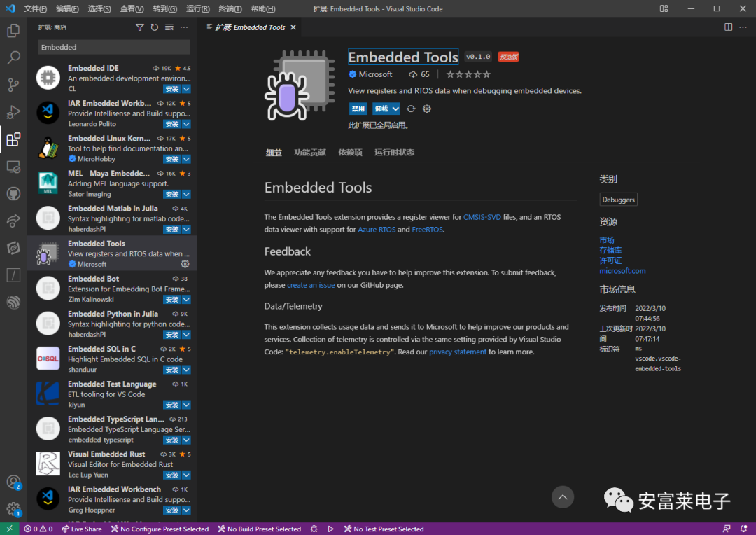756x535 pixels.
Task: Expand install options for Embedded IDE
Action: coord(187,89)
